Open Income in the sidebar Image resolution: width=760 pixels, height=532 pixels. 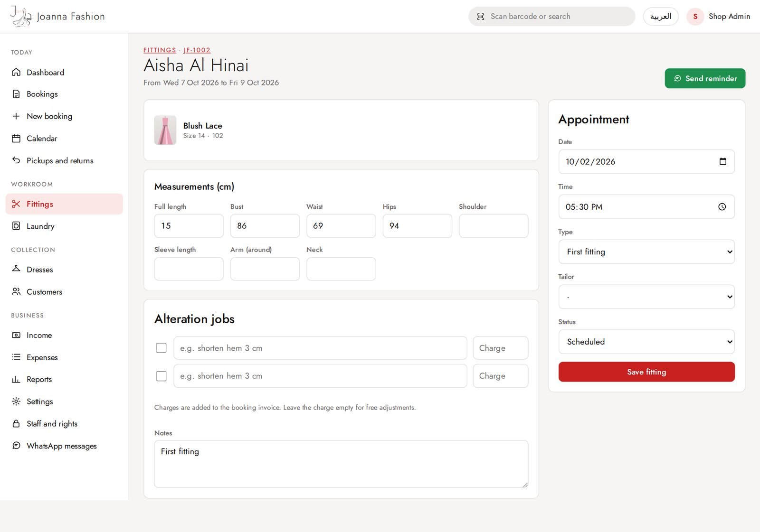[64, 335]
